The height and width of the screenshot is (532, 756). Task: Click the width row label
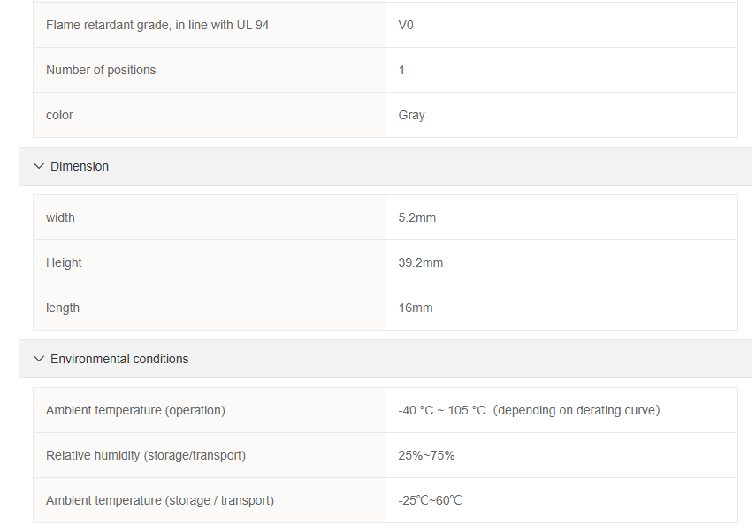point(60,217)
